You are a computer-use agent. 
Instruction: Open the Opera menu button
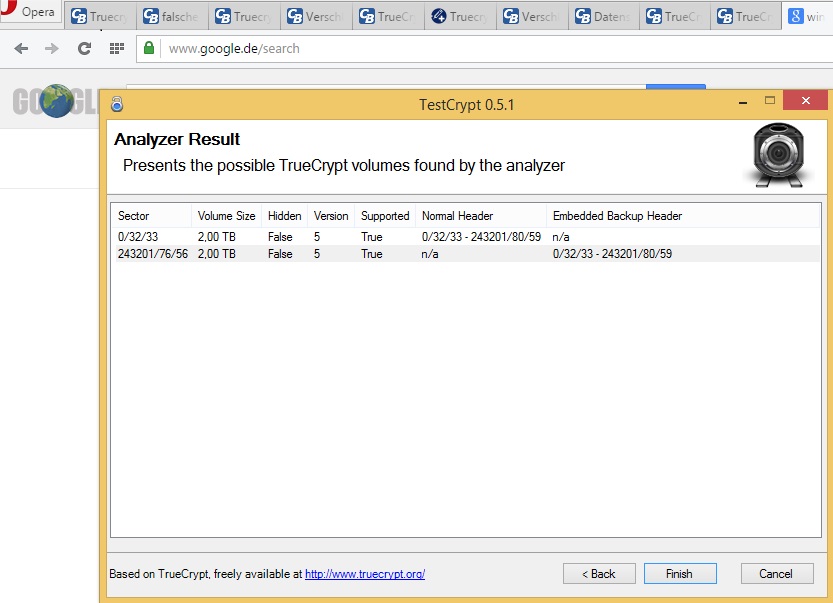coord(30,12)
